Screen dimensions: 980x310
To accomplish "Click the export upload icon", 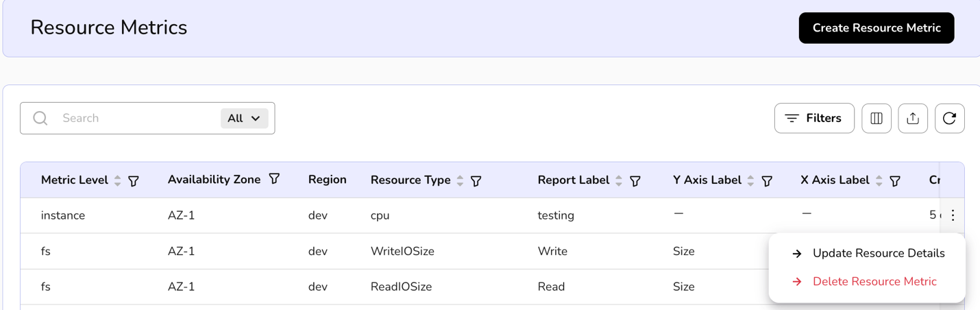I will [913, 119].
